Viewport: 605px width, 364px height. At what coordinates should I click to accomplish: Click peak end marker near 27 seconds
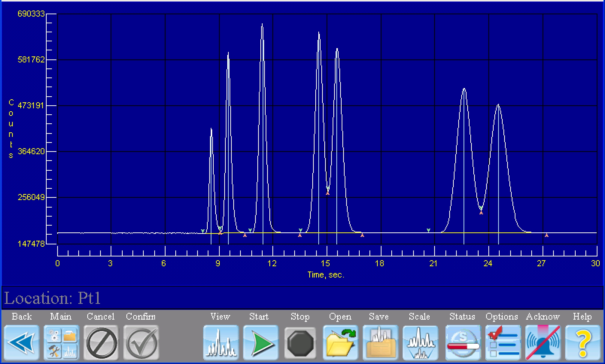547,235
